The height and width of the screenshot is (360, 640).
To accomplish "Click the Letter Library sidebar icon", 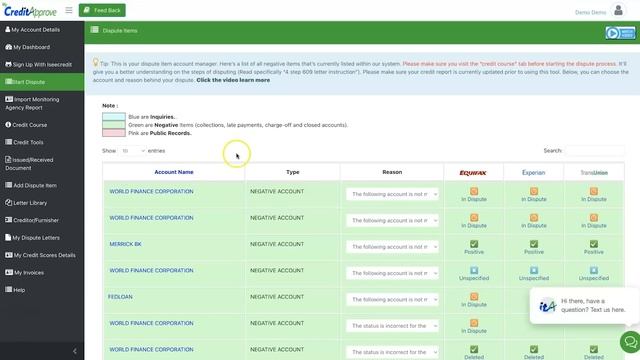I will coord(8,202).
